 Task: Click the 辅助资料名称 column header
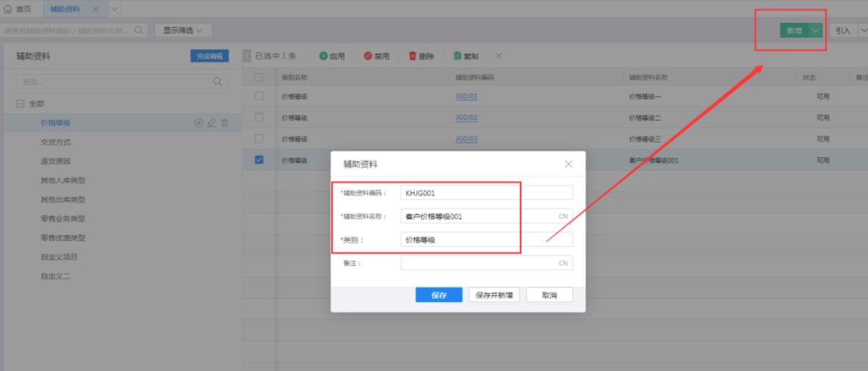coord(648,78)
